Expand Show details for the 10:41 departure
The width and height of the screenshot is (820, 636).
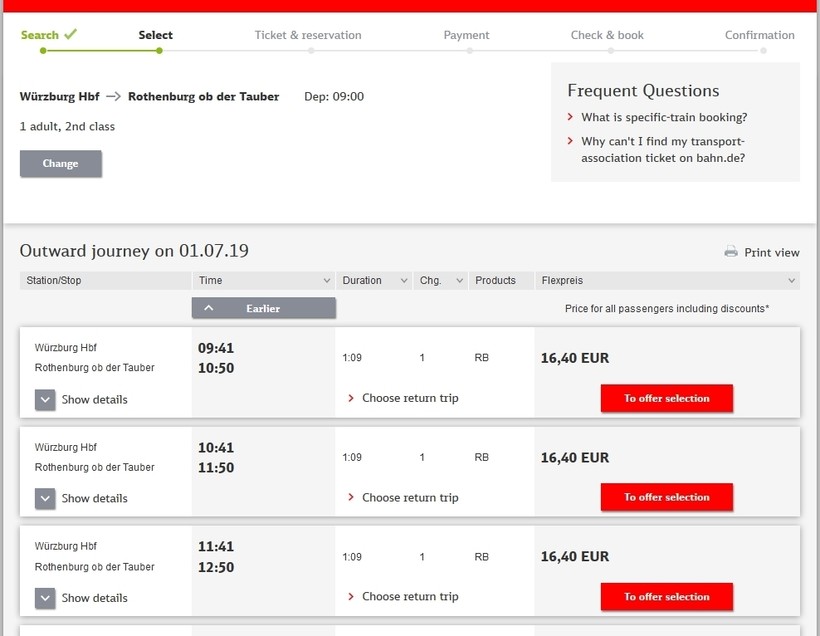[x=45, y=499]
